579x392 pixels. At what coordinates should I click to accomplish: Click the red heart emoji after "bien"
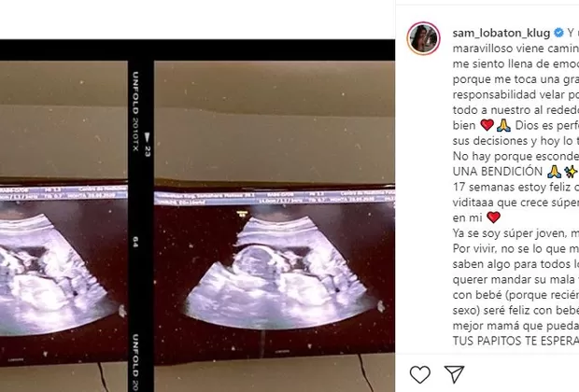(x=487, y=125)
